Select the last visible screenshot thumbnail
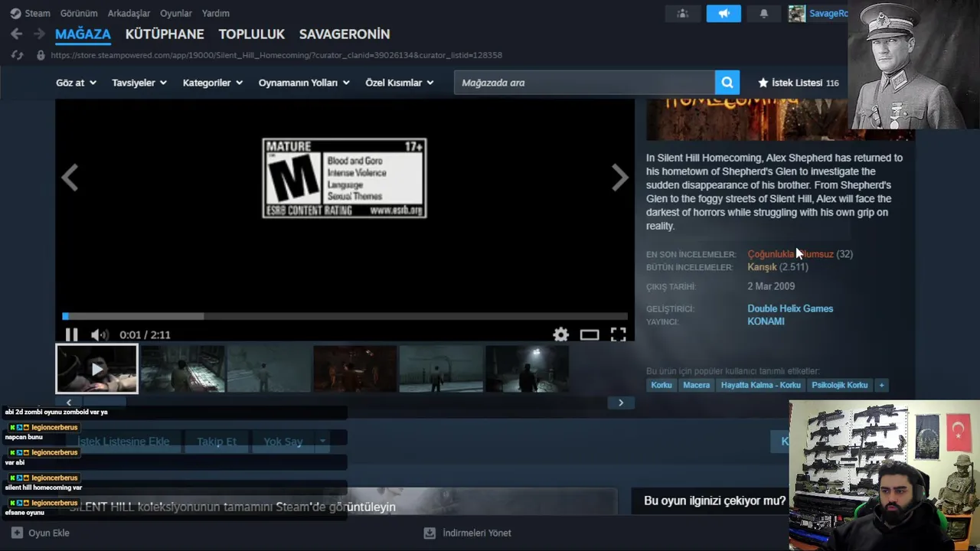This screenshot has height=551, width=980. (x=527, y=369)
